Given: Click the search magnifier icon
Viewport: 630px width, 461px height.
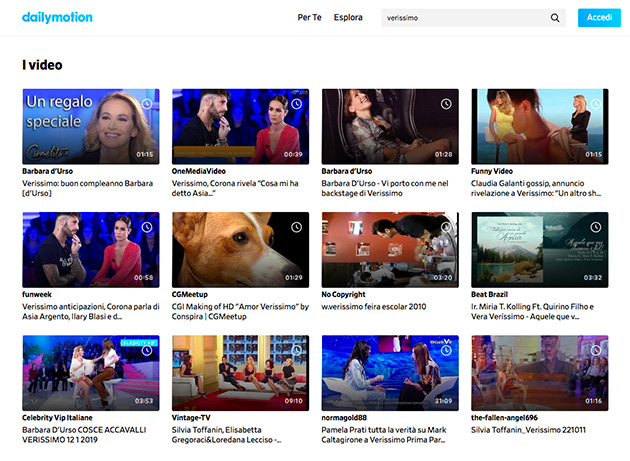Looking at the screenshot, I should 555,18.
